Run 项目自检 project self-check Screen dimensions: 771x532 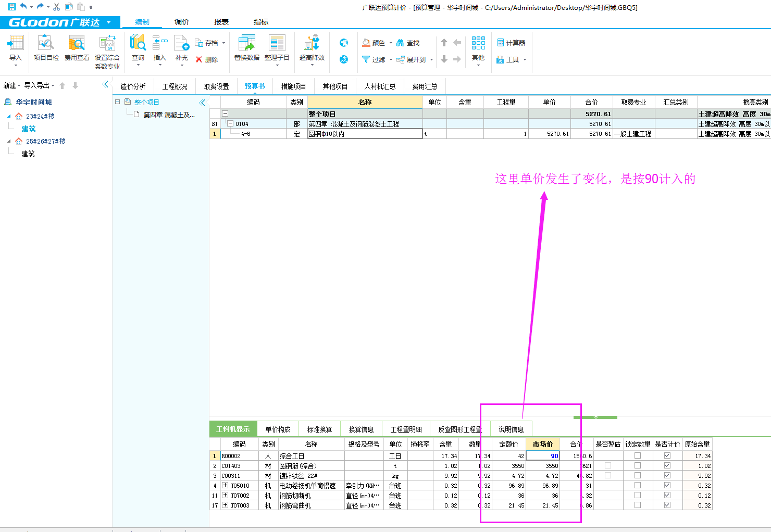point(46,48)
